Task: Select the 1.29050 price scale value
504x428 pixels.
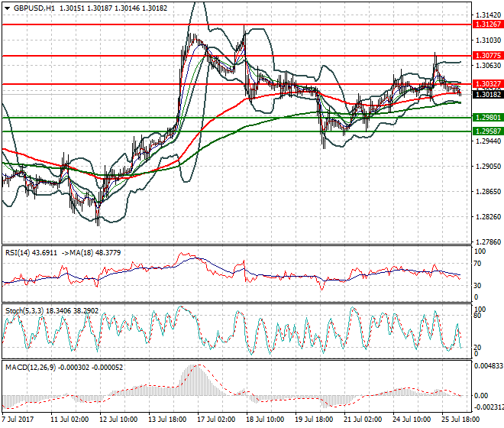Action: click(x=488, y=167)
